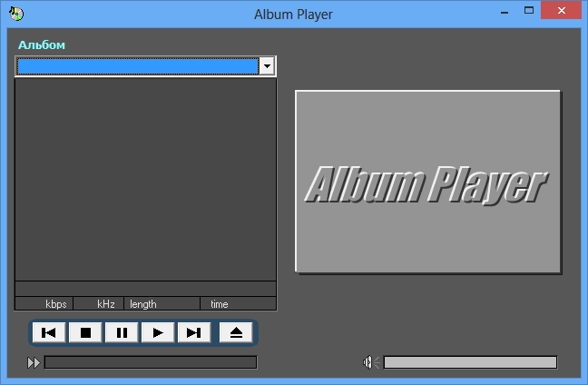Select the highlighted album combo box field
The width and height of the screenshot is (588, 385).
point(137,66)
